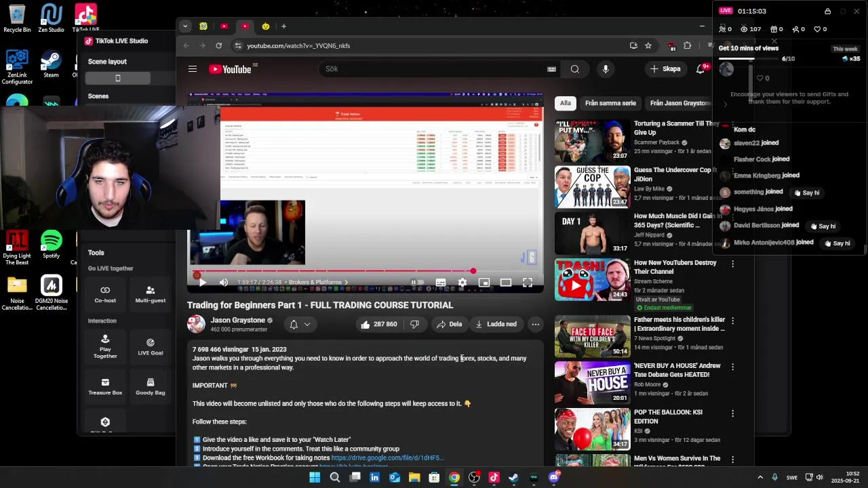Enter fullscreen video mode
The width and height of the screenshot is (868, 488).
click(x=528, y=283)
